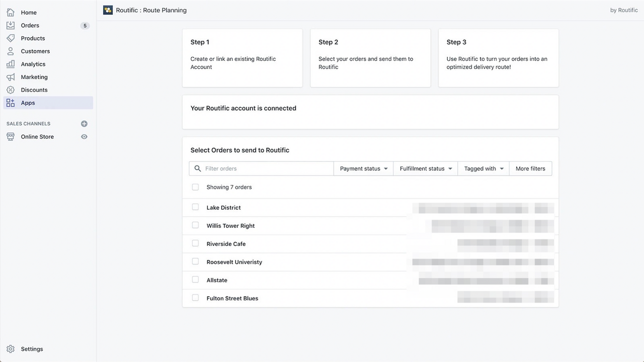Image resolution: width=644 pixels, height=362 pixels.
Task: Open the Tagged with dropdown
Action: point(484,168)
